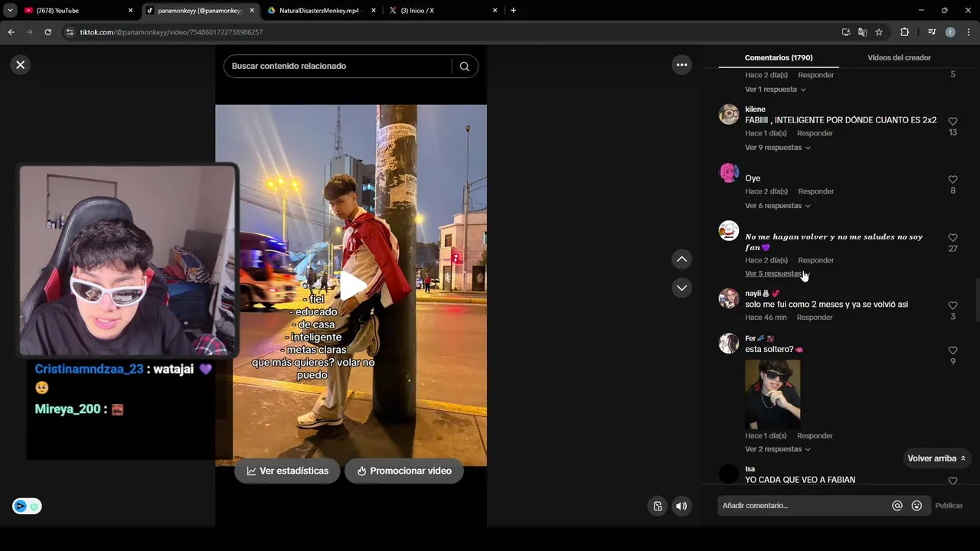Click the clip icon beside the speaker
Screen dimensions: 980x551
tap(658, 506)
